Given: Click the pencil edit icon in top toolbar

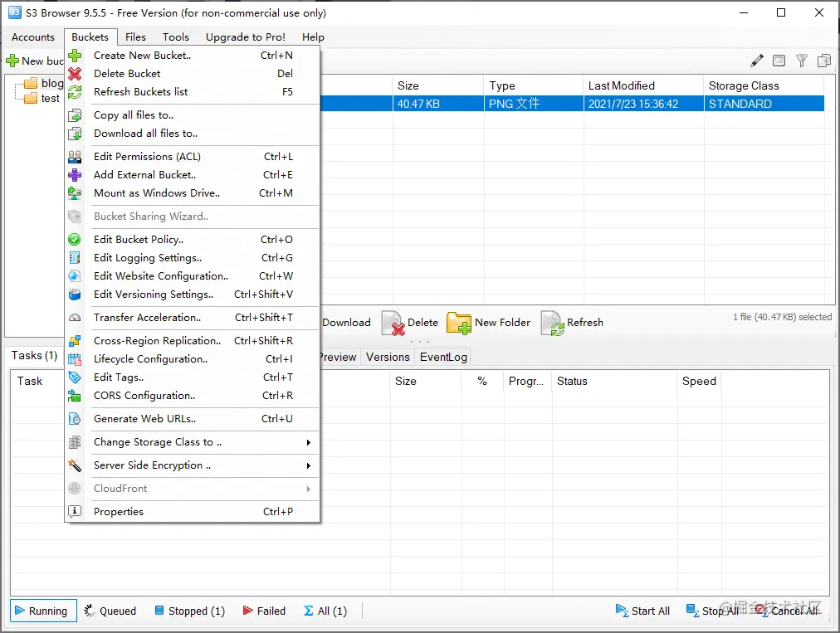Looking at the screenshot, I should point(756,61).
